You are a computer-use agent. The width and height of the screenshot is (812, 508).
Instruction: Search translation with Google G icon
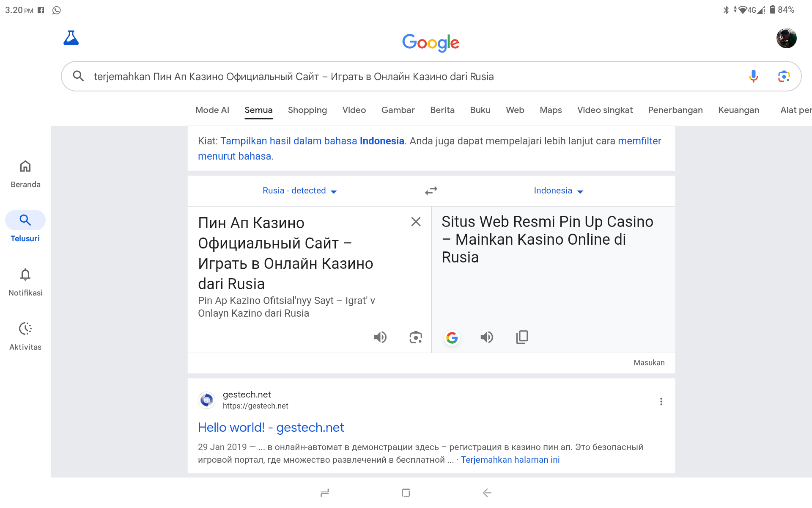pyautogui.click(x=452, y=337)
